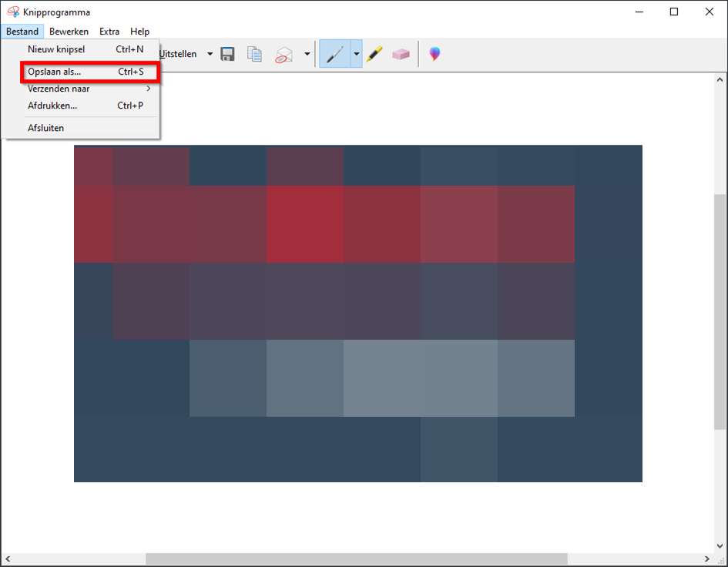728x567 pixels.
Task: Select the pink Eraser tool
Action: coord(401,55)
